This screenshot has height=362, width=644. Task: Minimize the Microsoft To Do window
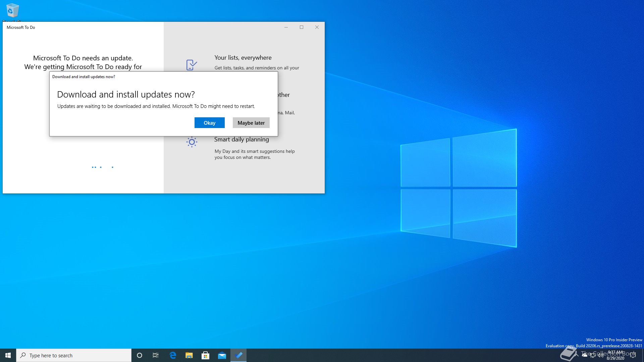286,27
